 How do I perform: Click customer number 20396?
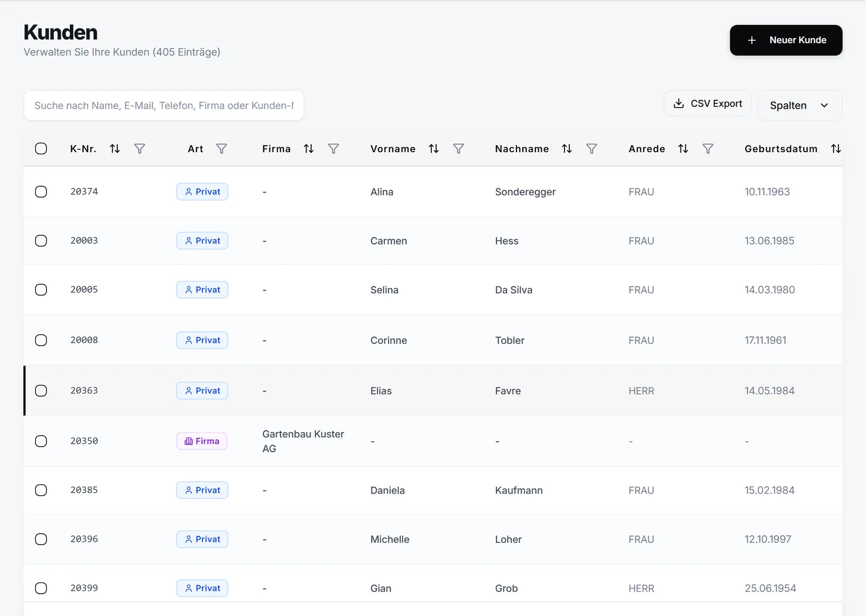click(84, 539)
